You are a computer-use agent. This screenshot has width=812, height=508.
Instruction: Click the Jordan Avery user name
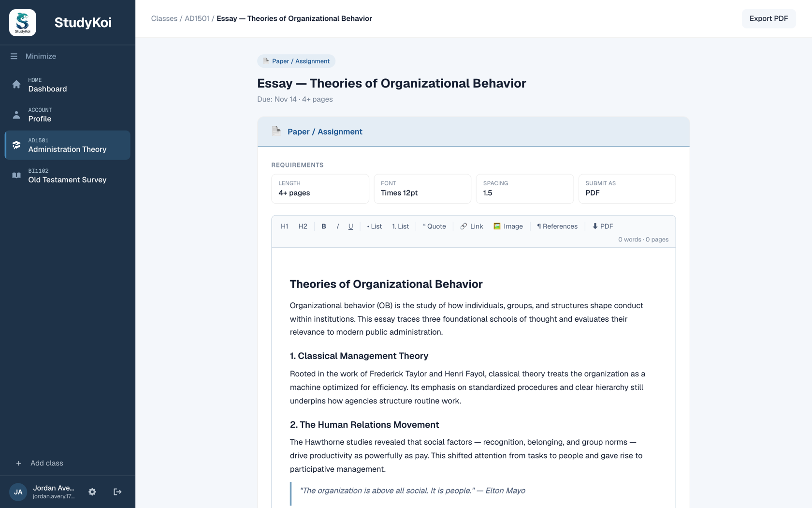click(54, 488)
